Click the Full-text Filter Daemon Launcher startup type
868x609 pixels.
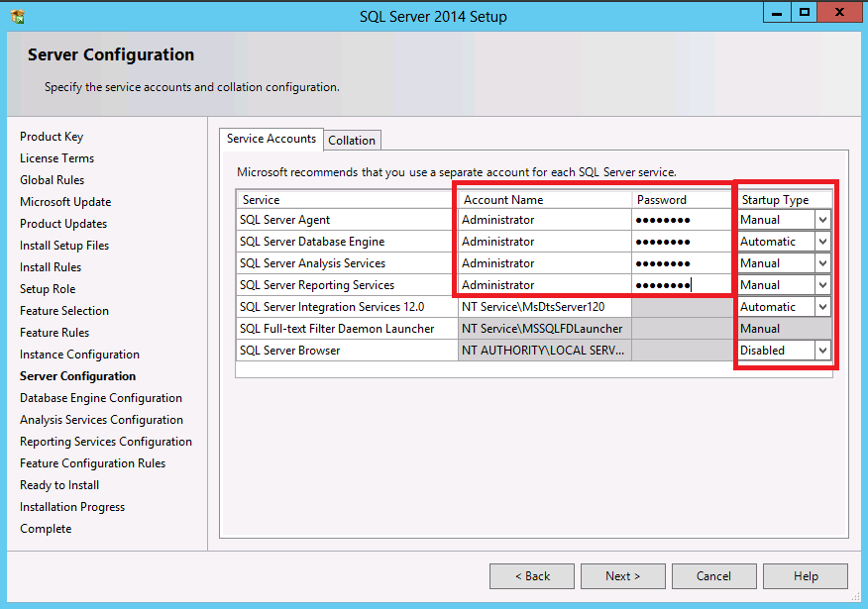coord(785,329)
